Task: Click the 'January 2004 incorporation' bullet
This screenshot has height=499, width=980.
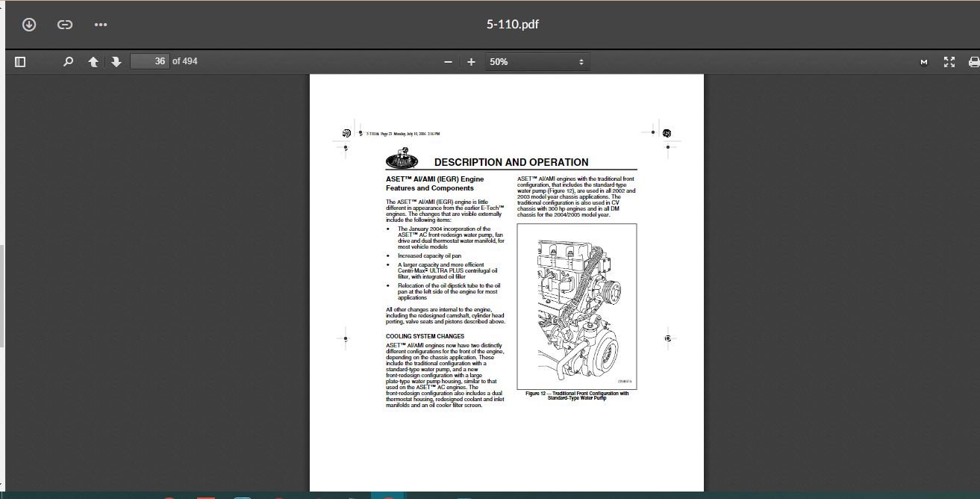Action: [x=451, y=238]
